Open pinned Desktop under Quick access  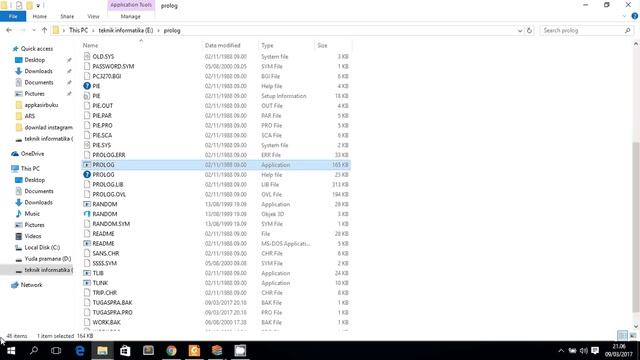coord(34,60)
